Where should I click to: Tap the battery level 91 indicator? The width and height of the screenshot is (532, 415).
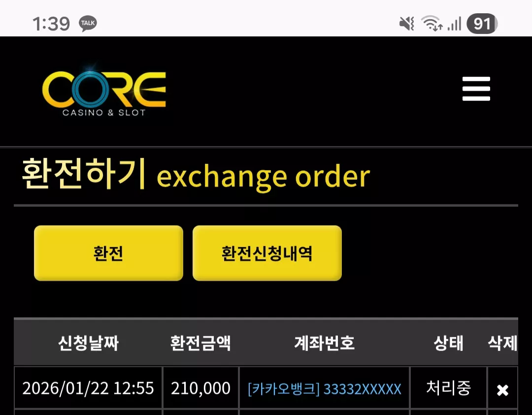pos(482,24)
